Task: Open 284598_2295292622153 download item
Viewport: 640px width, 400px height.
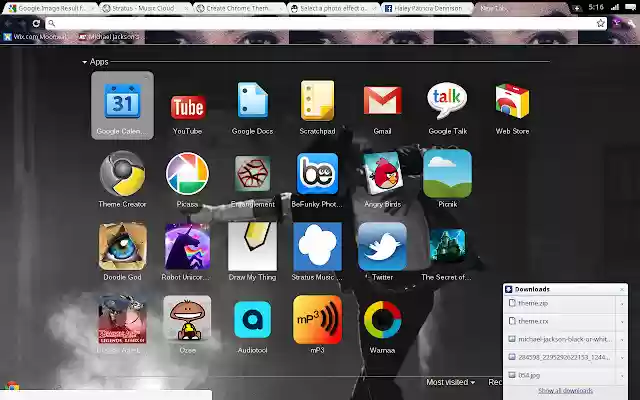Action: [x=560, y=358]
